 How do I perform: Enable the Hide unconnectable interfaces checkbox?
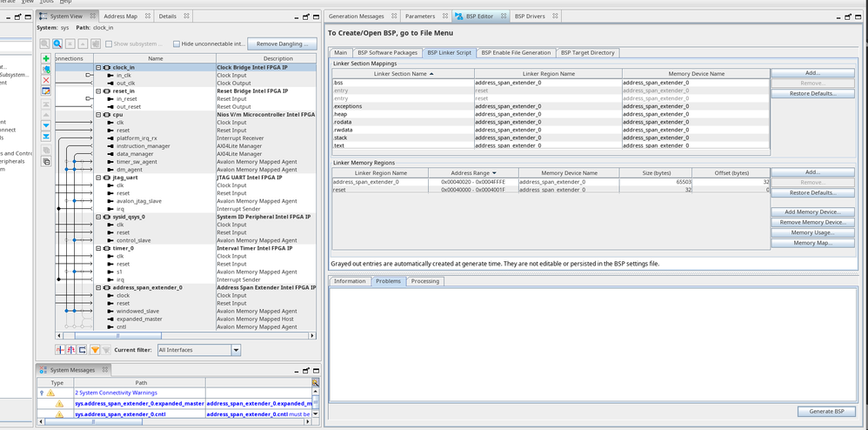coord(177,44)
